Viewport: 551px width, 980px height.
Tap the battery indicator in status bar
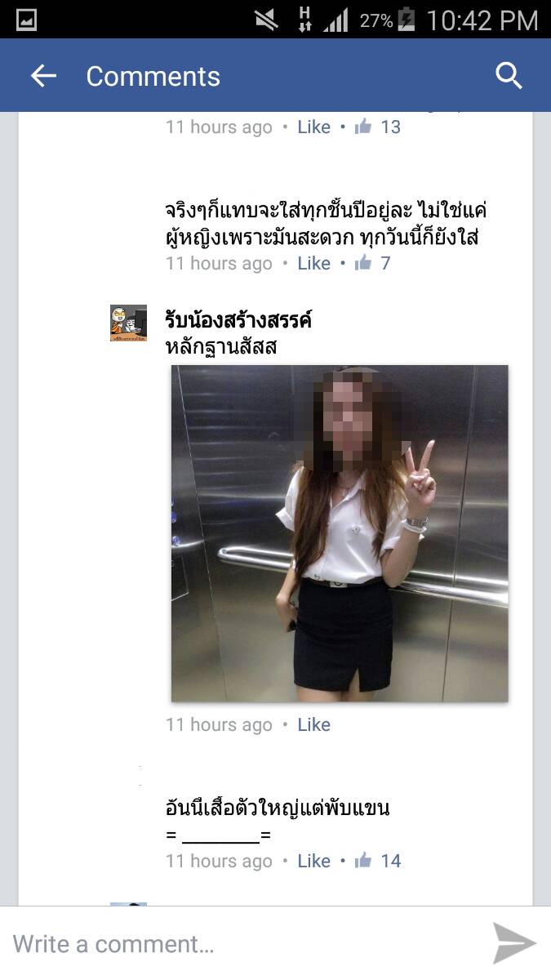(406, 20)
